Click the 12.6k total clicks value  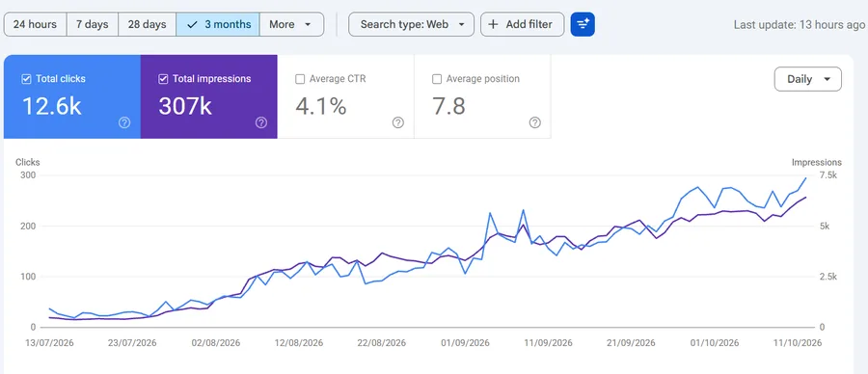pyautogui.click(x=51, y=105)
